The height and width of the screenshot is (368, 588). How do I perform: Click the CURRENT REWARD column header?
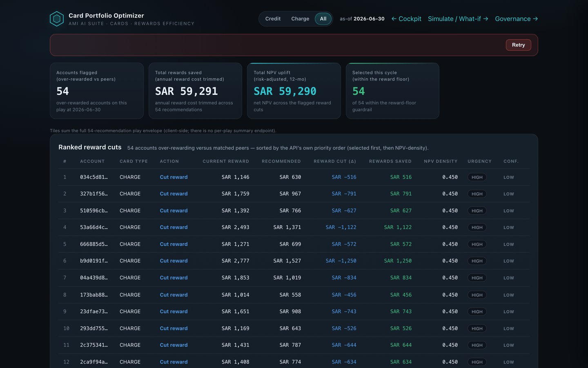click(x=226, y=162)
